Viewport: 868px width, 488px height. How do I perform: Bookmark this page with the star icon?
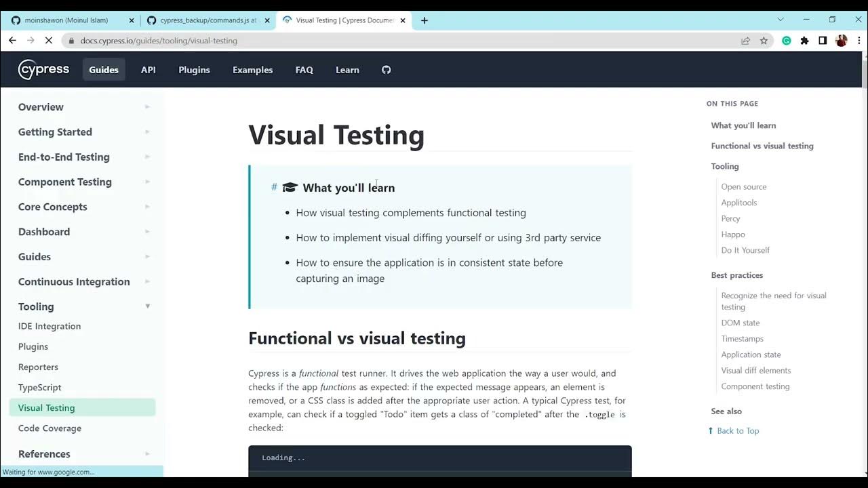pyautogui.click(x=764, y=41)
